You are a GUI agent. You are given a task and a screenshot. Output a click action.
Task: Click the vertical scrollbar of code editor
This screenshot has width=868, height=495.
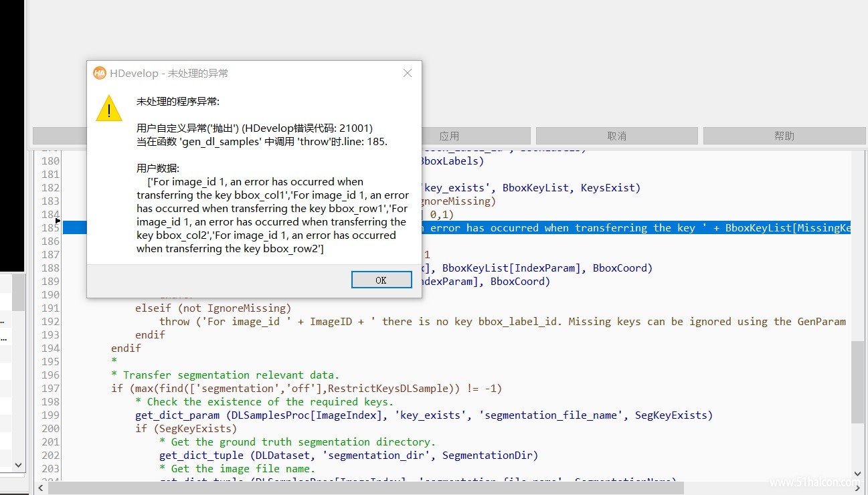(x=857, y=381)
